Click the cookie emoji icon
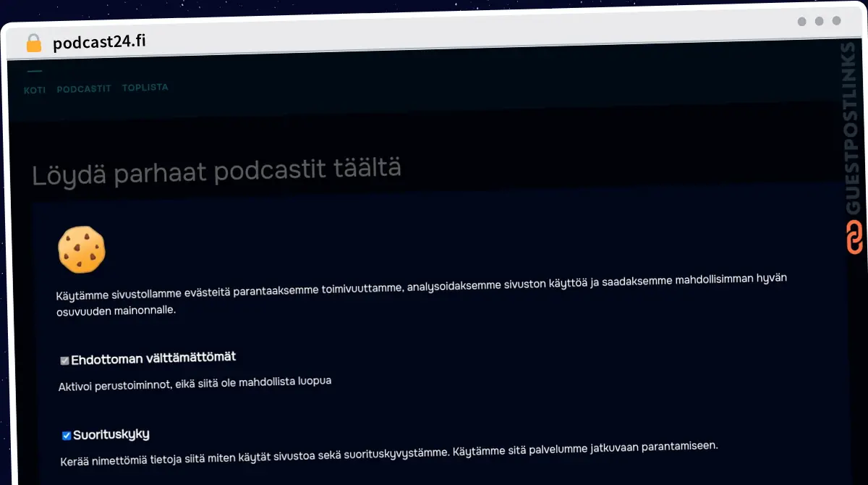This screenshot has width=868, height=485. click(x=82, y=249)
